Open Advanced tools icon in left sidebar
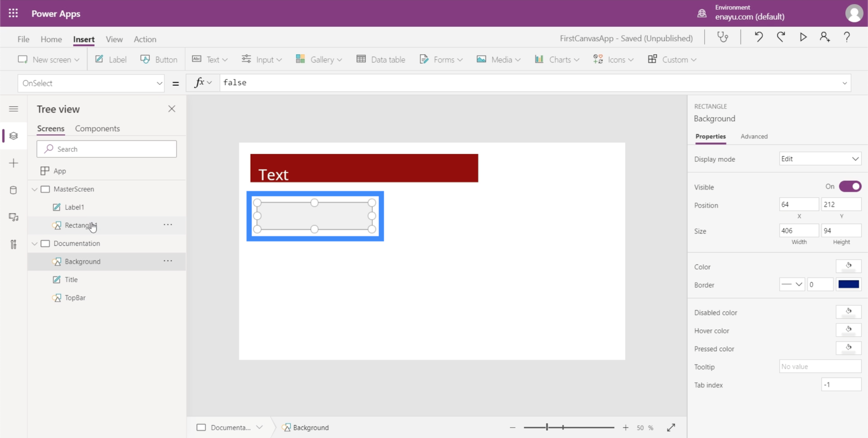 coord(13,244)
